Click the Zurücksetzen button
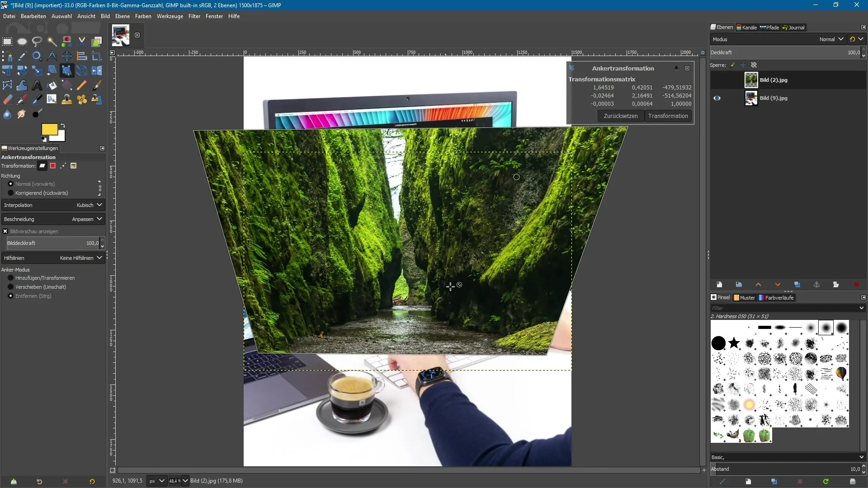Viewport: 868px width, 488px height. click(621, 116)
